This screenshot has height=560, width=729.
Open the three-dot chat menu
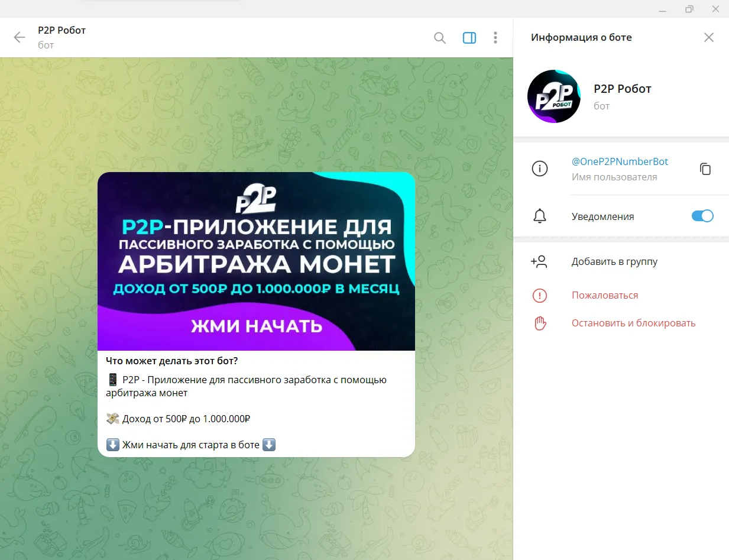coord(495,38)
